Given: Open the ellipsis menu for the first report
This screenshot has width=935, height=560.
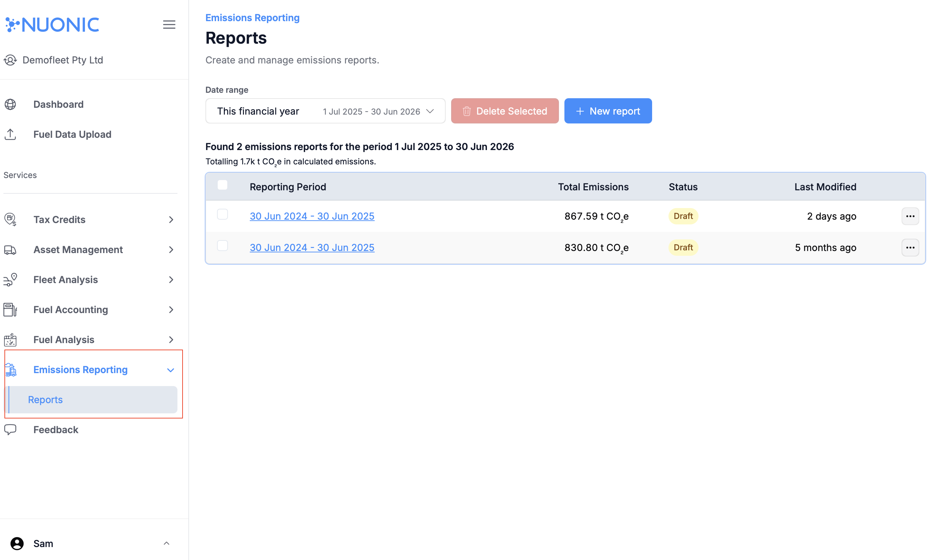Looking at the screenshot, I should (x=910, y=216).
